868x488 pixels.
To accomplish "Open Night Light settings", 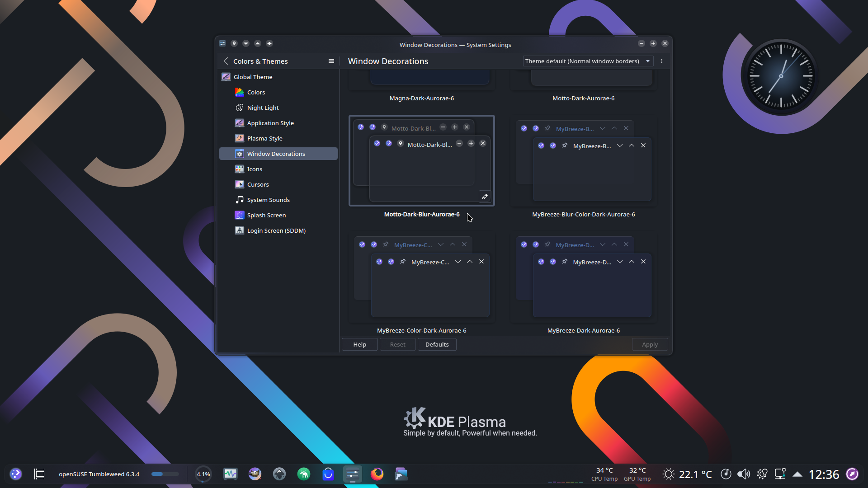I will click(278, 108).
